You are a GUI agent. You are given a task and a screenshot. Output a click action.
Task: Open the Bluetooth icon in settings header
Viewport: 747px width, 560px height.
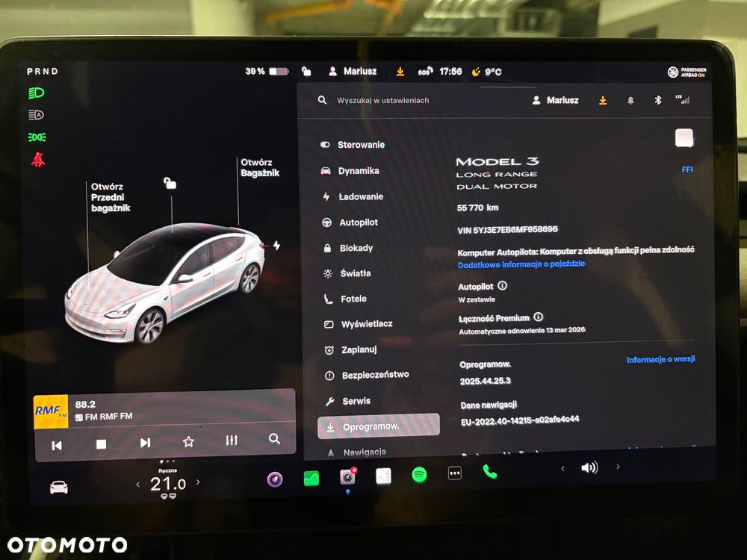click(x=657, y=100)
